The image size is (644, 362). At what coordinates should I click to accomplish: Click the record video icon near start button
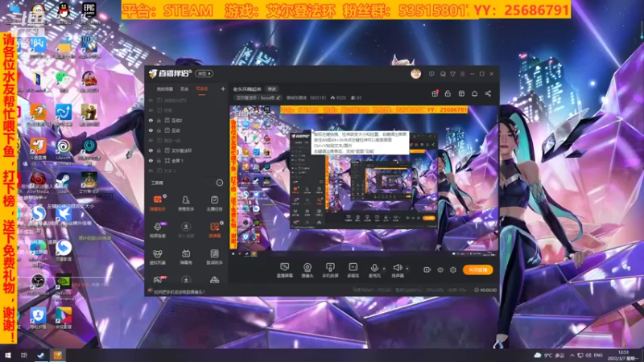tap(427, 269)
